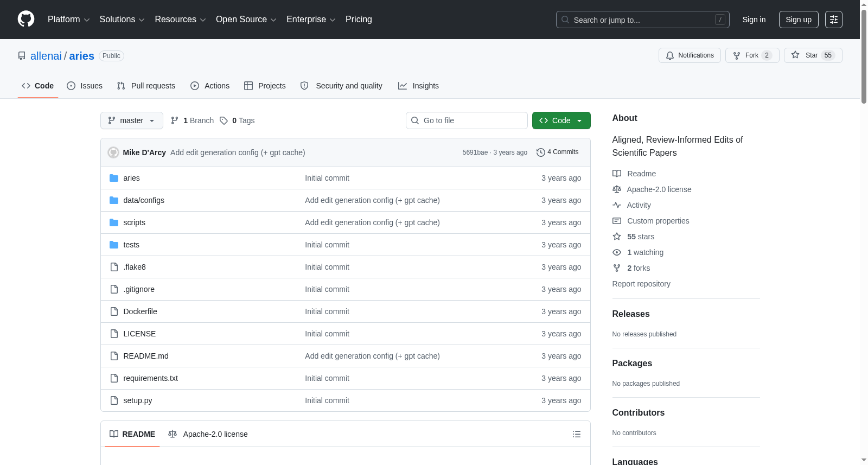Open the .gitignore file
This screenshot has height=465, width=868.
point(139,289)
